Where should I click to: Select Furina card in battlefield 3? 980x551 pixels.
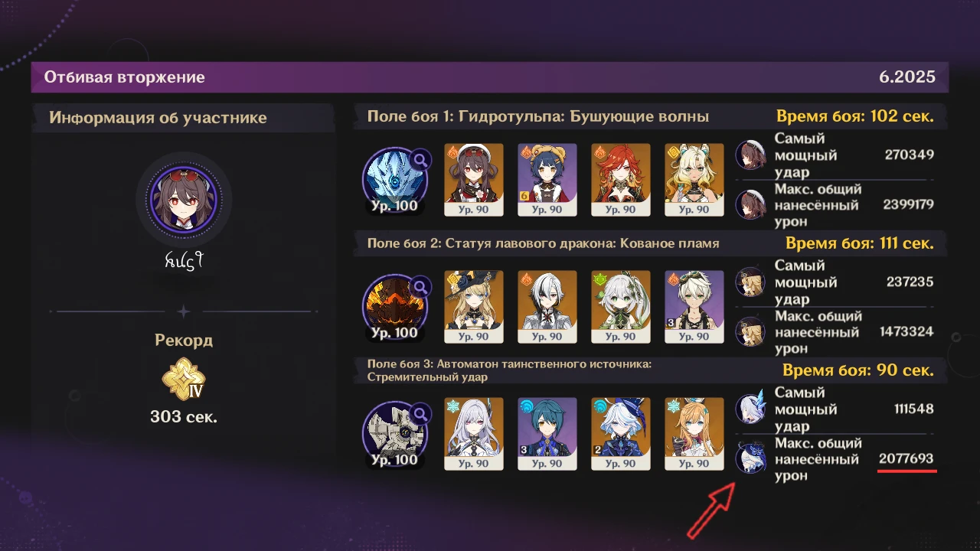[x=621, y=434]
